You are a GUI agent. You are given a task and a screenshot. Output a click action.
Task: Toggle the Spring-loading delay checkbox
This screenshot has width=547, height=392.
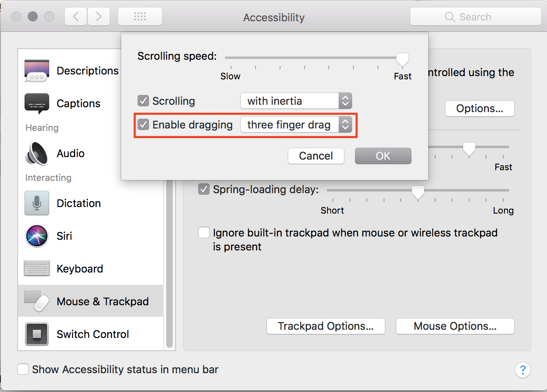pyautogui.click(x=204, y=189)
